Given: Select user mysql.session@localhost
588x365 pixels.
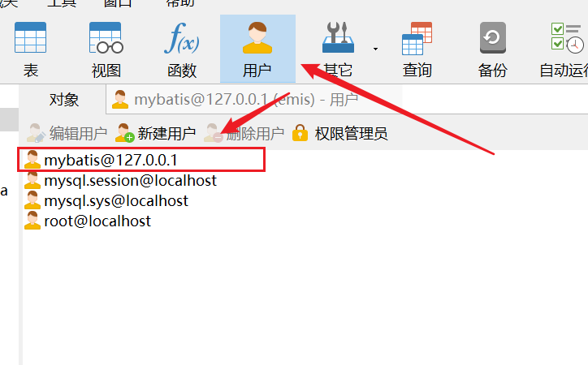Looking at the screenshot, I should (120, 180).
